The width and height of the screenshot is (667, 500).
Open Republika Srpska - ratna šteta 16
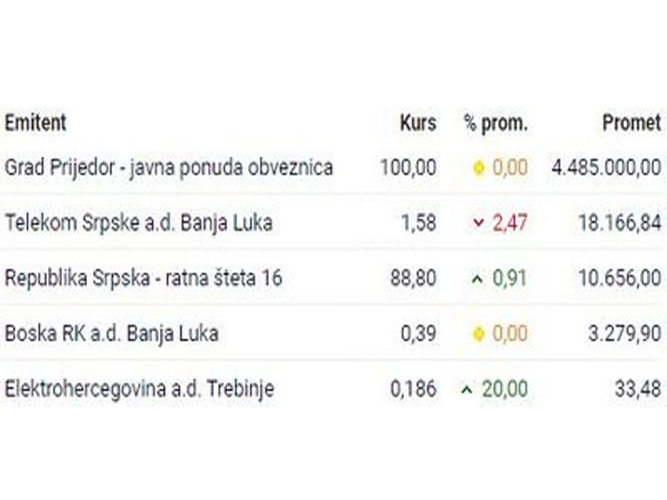pos(144,279)
